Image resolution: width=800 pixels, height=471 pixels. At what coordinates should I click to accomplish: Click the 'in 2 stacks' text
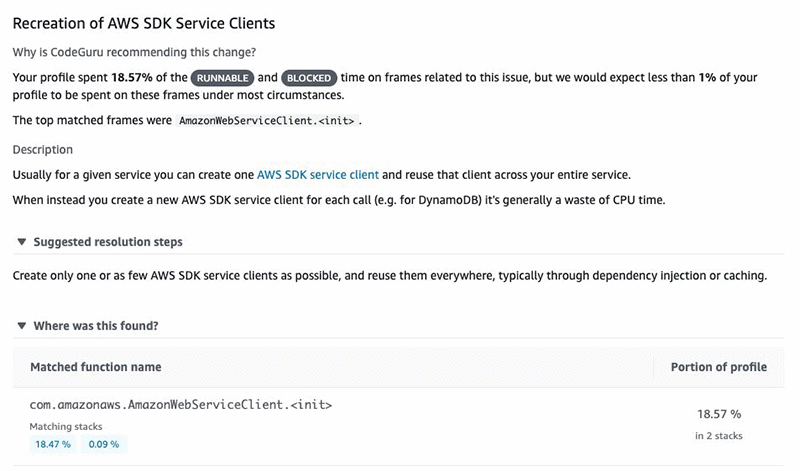pyautogui.click(x=718, y=436)
